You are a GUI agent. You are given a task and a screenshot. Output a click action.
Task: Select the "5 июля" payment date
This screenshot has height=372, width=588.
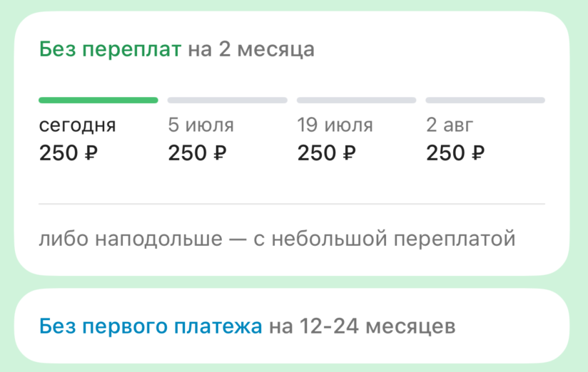(x=201, y=126)
